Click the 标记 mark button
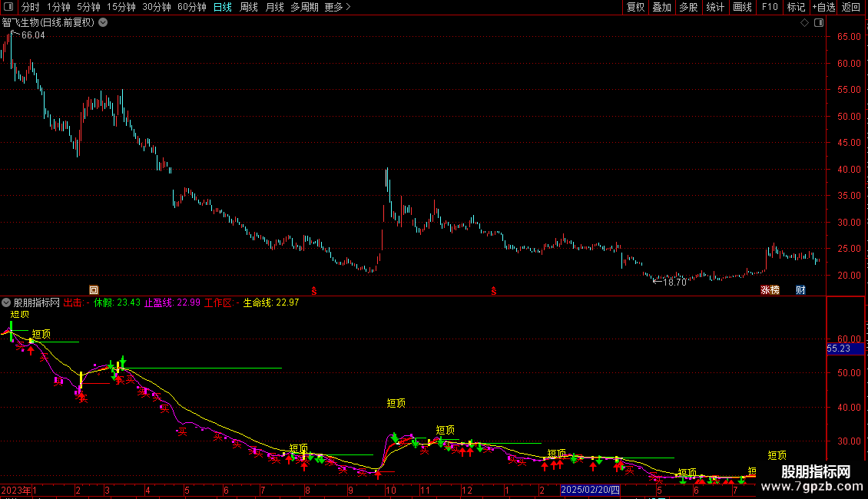This screenshot has height=499, width=868. pos(796,7)
